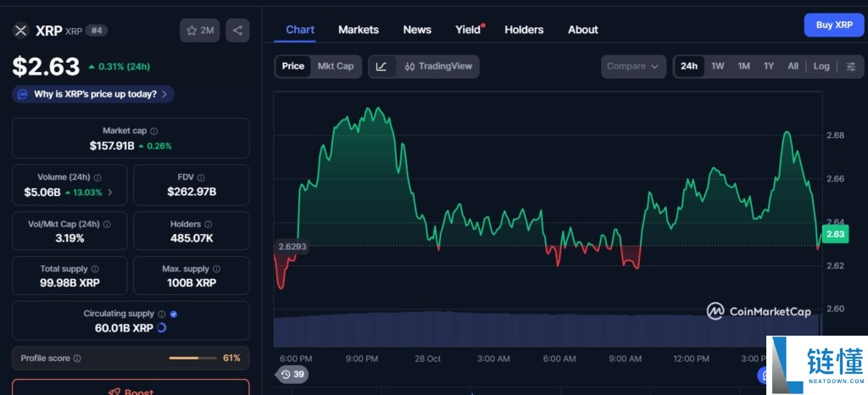The height and width of the screenshot is (395, 868).
Task: Add XRP to watchlist with star button
Action: 200,31
